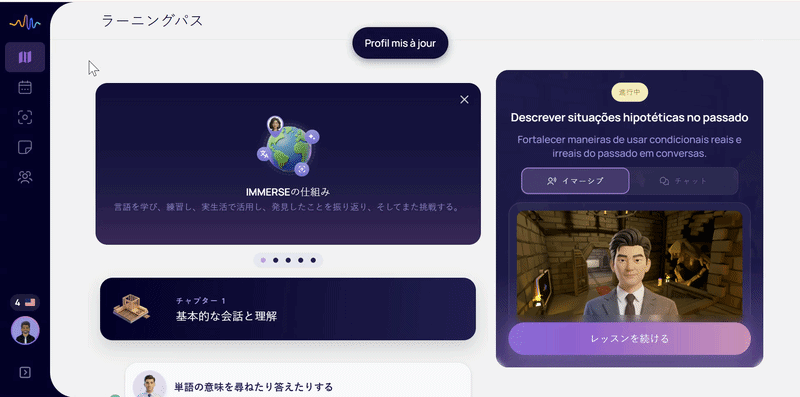Select the first carousel dot
Image resolution: width=800 pixels, height=397 pixels.
coord(263,260)
